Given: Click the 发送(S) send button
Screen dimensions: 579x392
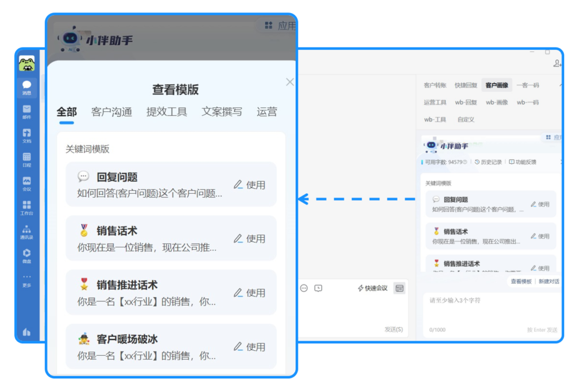Looking at the screenshot, I should pyautogui.click(x=394, y=329).
